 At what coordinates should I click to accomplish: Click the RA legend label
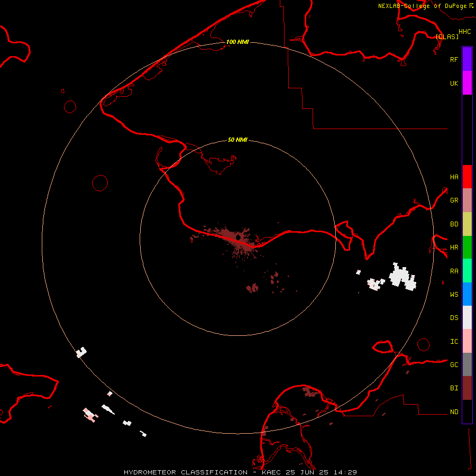point(454,271)
